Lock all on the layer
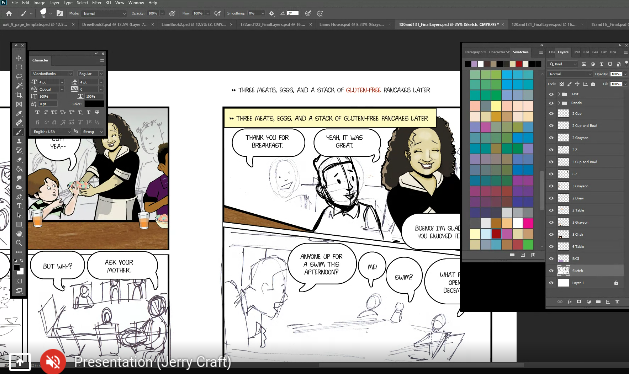The height and width of the screenshot is (374, 629). pos(593,84)
